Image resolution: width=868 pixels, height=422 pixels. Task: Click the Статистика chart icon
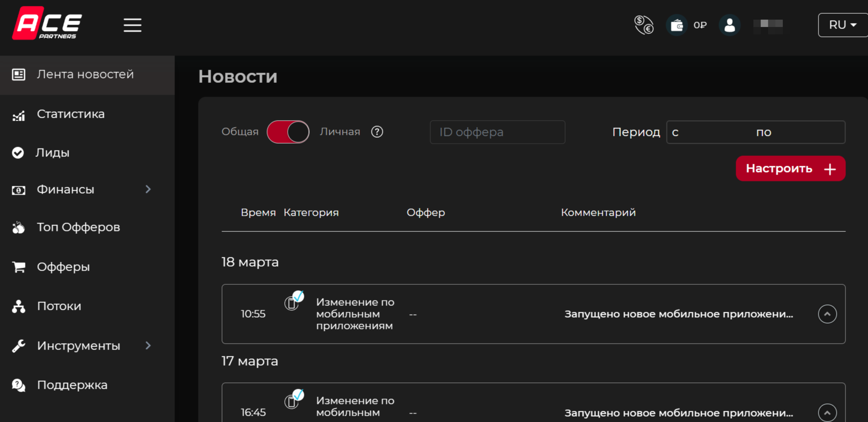coord(19,116)
